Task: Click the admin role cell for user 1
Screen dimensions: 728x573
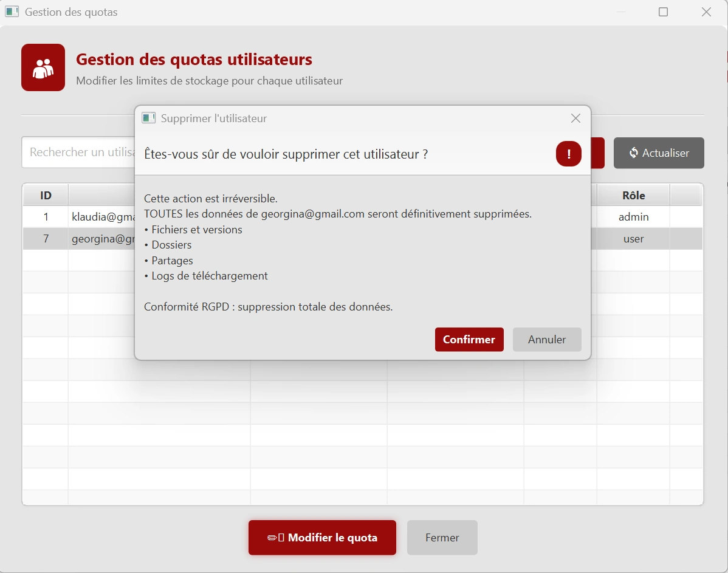Action: pyautogui.click(x=634, y=217)
